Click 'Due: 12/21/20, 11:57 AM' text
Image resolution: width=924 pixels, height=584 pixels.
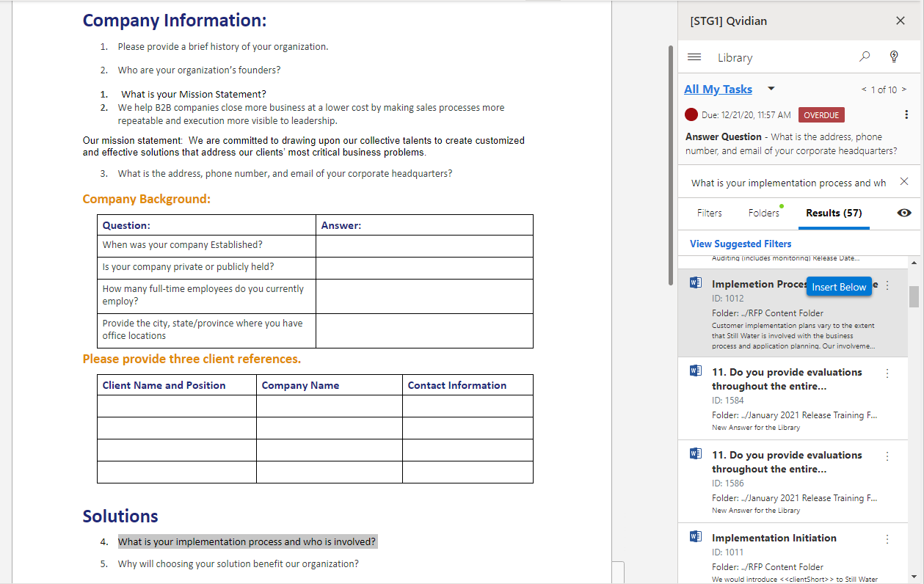pos(746,114)
